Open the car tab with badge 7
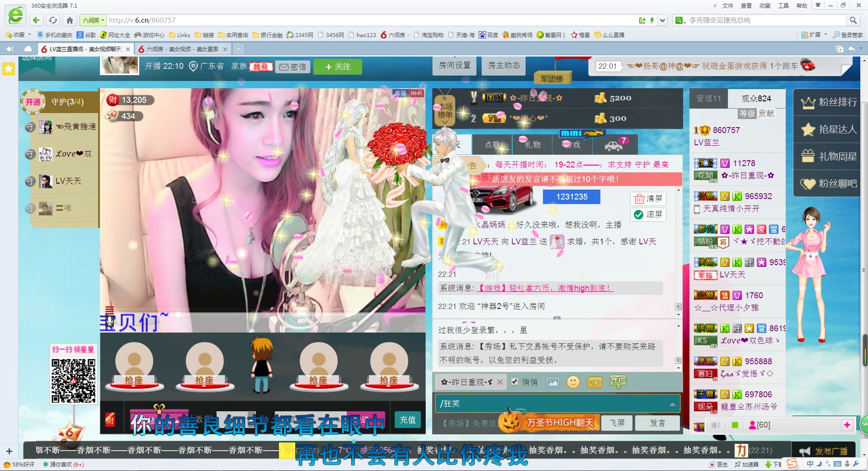Image resolution: width=868 pixels, height=471 pixels. [x=614, y=145]
